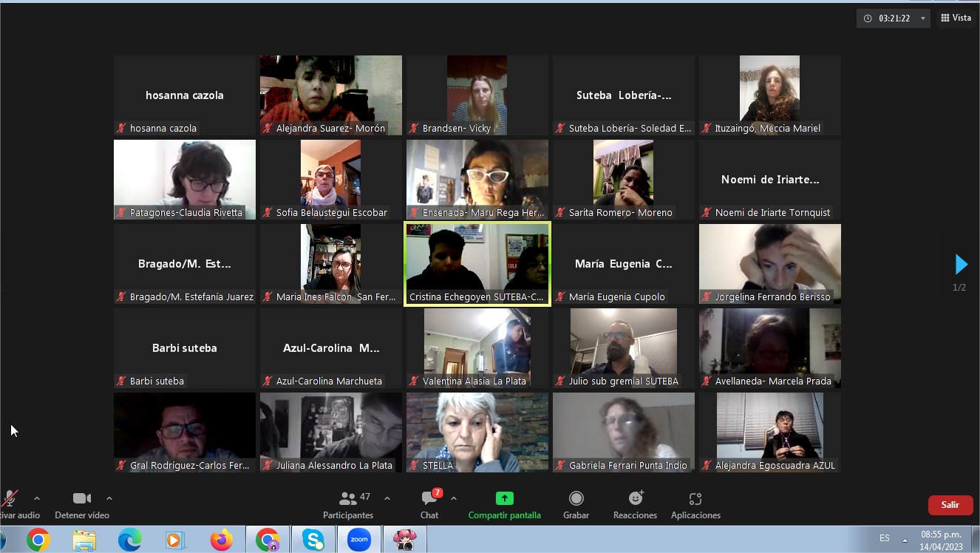Expand audio options chevron beside microphone

pyautogui.click(x=37, y=498)
